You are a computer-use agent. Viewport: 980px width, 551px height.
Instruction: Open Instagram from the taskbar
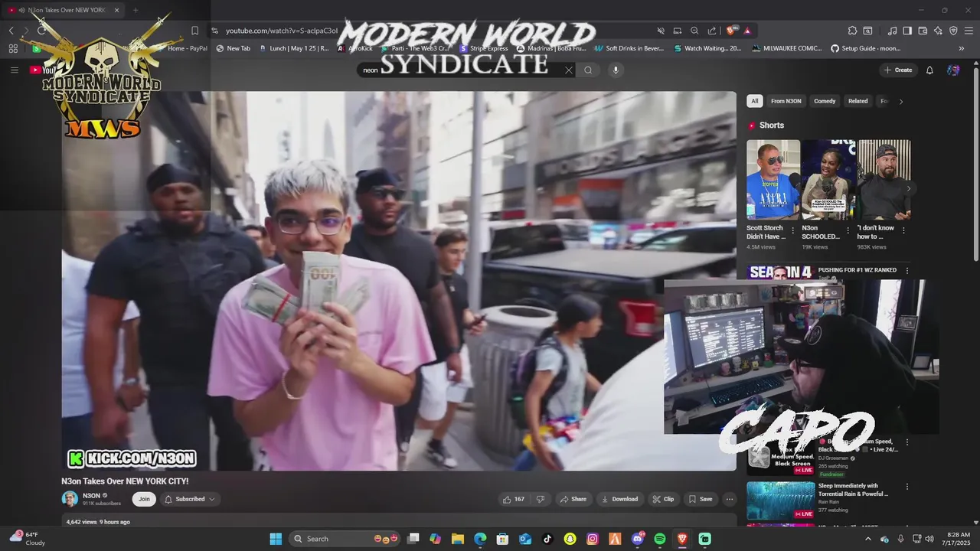592,539
